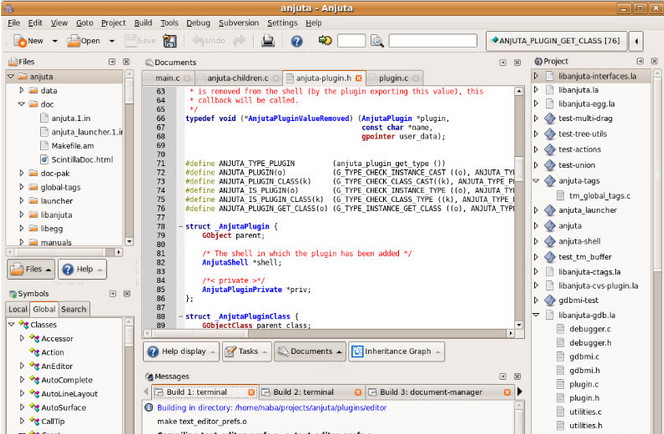Open the File menu
664x434 pixels.
14,23
